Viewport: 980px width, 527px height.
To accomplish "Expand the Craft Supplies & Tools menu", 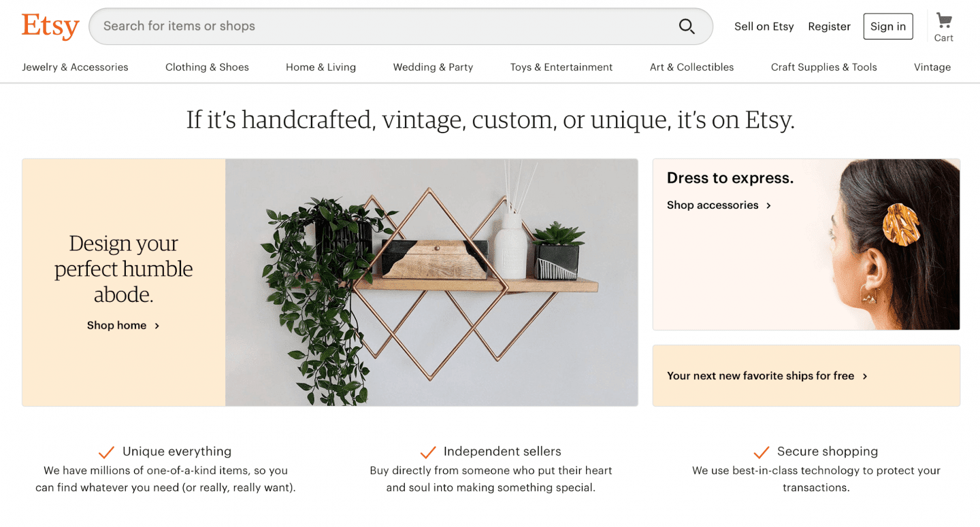I will click(823, 67).
